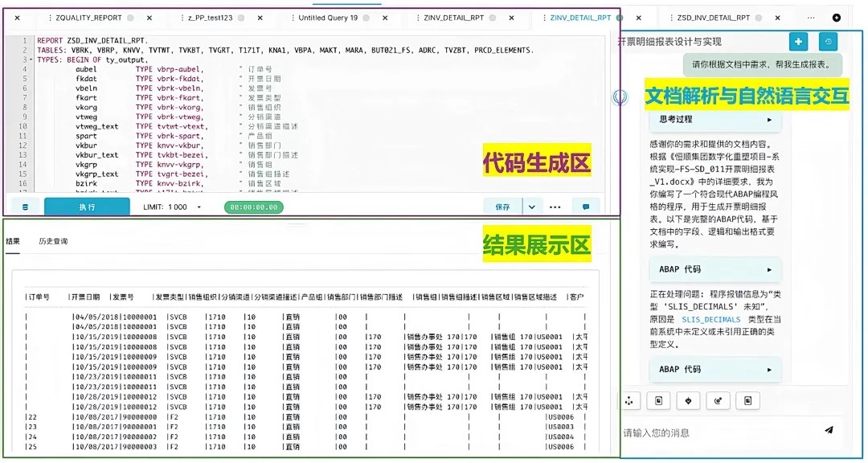868x463 pixels.
Task: Expand the first ABAP 代码 block
Action: pos(714,269)
